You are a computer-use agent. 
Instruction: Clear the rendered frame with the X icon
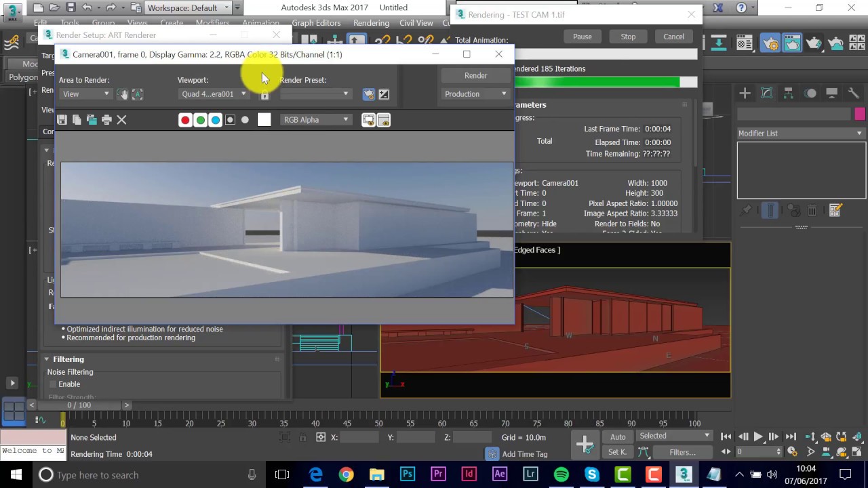[121, 120]
